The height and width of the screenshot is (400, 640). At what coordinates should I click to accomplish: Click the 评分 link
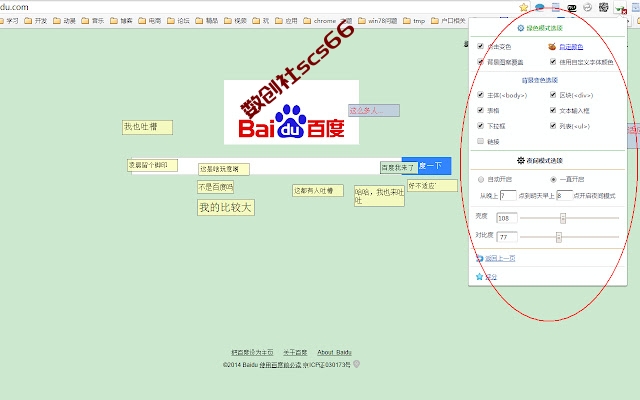[x=491, y=277]
